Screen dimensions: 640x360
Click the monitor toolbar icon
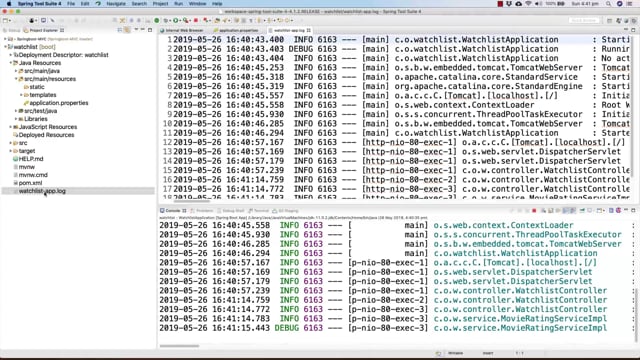click(x=43, y=20)
